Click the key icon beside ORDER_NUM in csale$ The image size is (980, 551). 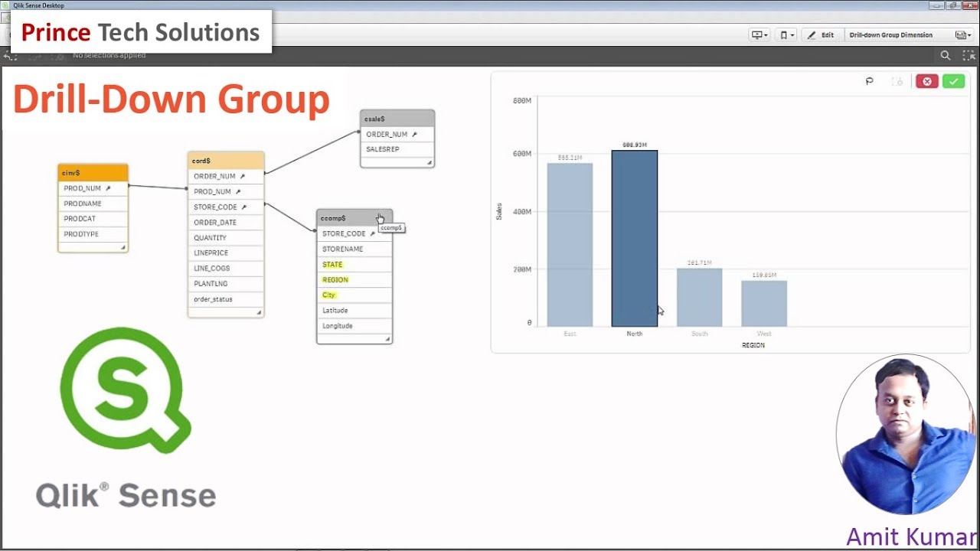pyautogui.click(x=414, y=134)
